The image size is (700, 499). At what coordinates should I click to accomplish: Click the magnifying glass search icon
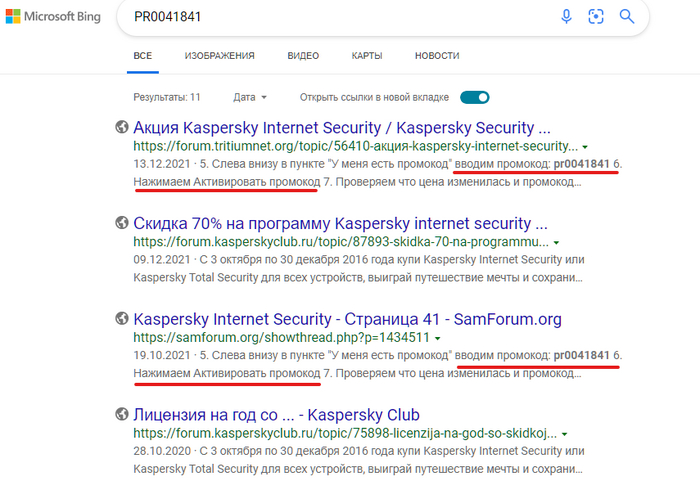point(627,17)
